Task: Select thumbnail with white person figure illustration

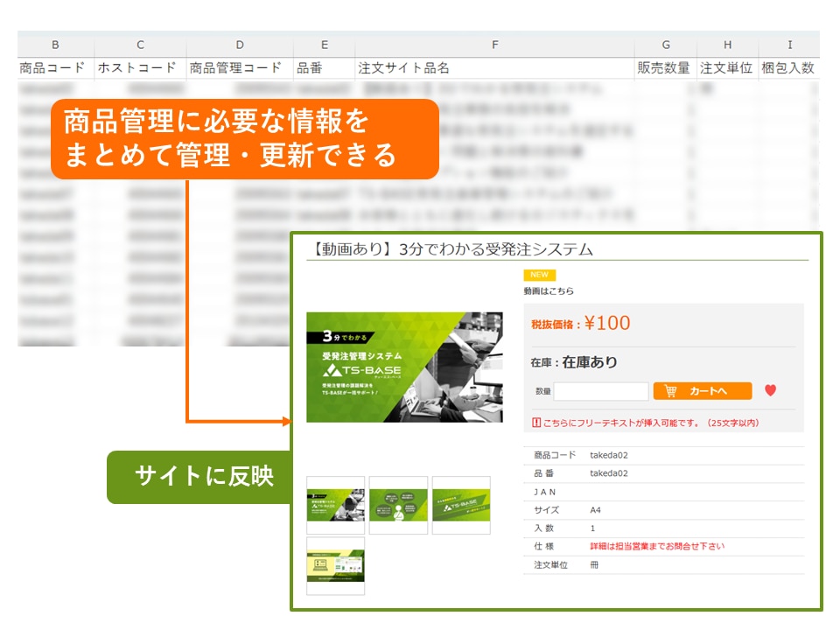Action: pyautogui.click(x=398, y=505)
